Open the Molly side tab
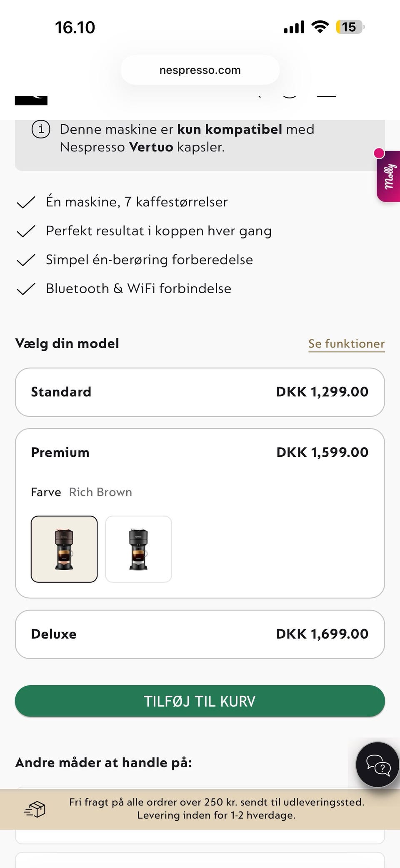The image size is (400, 868). (x=389, y=176)
